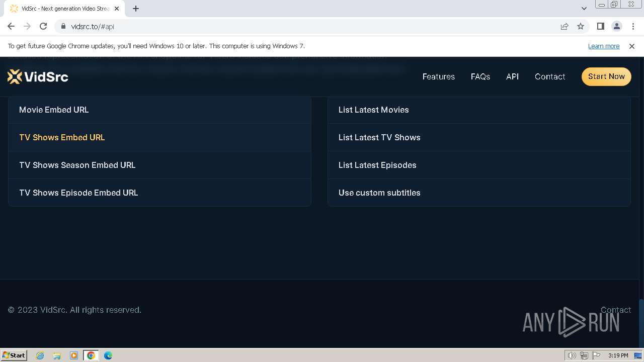Select the VidSrc browser tab
Image resolution: width=644 pixels, height=362 pixels.
(x=64, y=9)
